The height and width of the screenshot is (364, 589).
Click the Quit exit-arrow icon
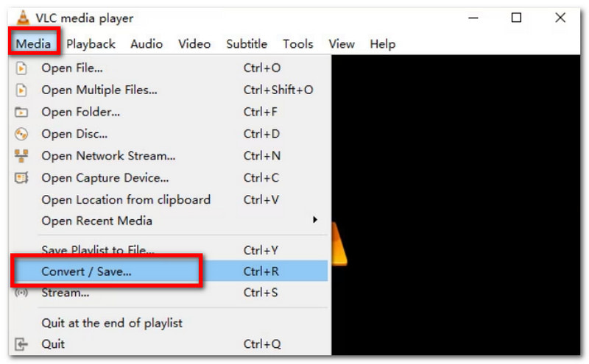pos(21,344)
